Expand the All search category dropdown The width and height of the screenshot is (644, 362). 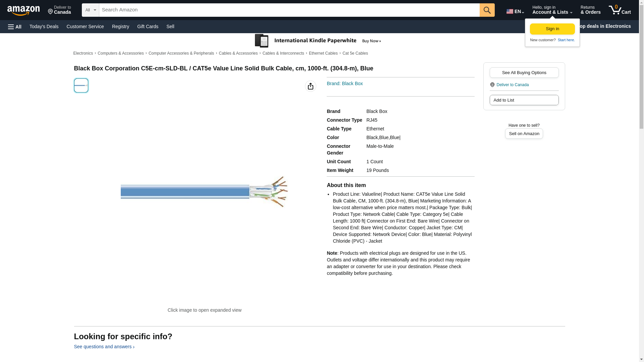[90, 10]
